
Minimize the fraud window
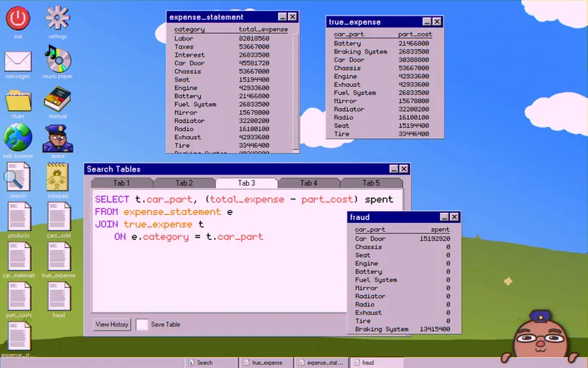pyautogui.click(x=445, y=217)
